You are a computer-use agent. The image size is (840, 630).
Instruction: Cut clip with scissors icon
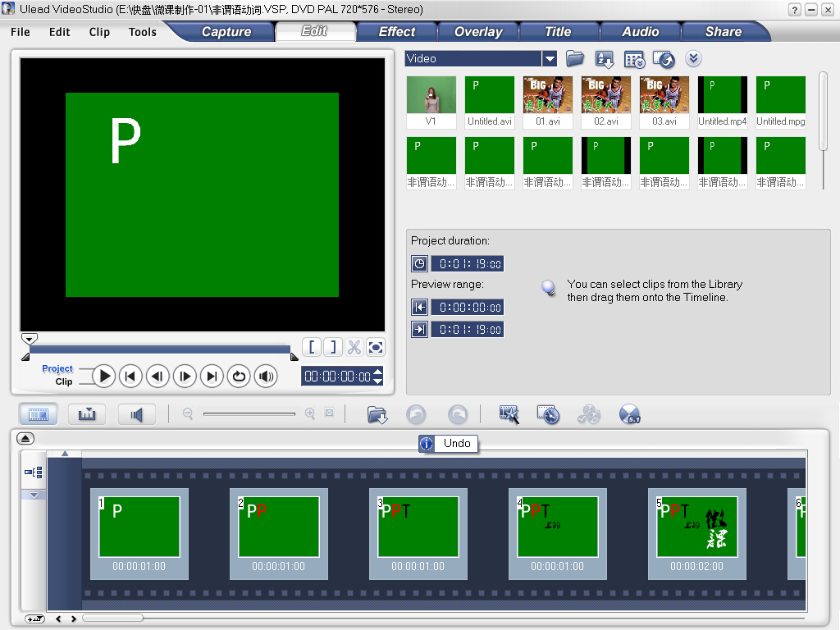coord(354,347)
